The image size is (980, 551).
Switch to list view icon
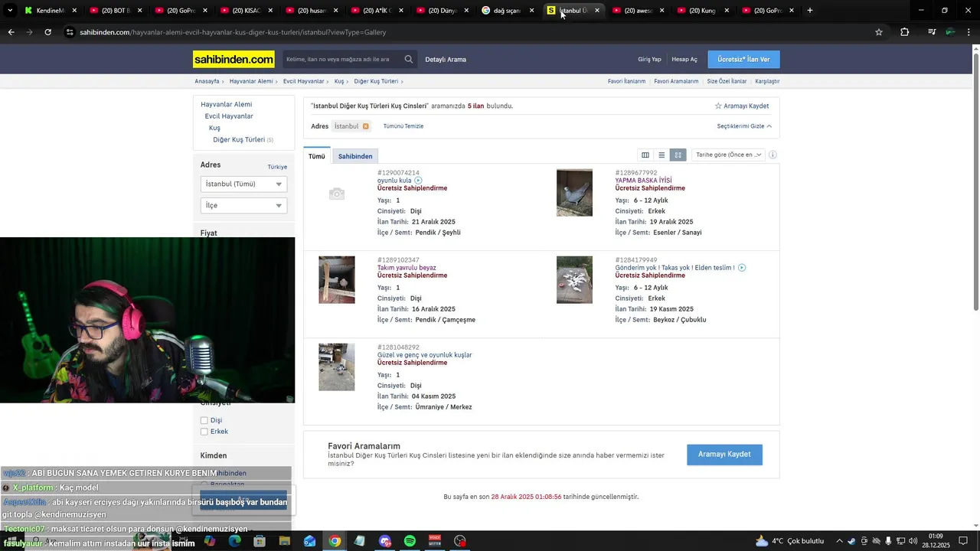click(x=661, y=155)
